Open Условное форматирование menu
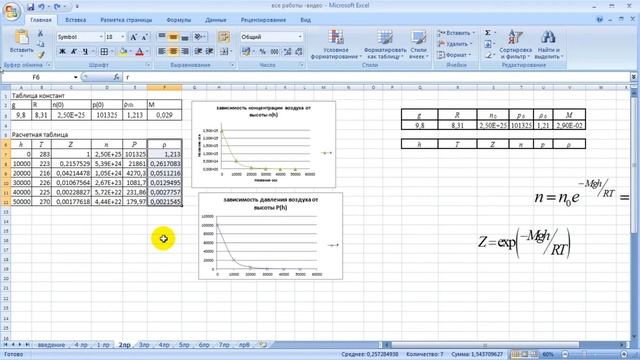The image size is (640, 360). coord(336,44)
